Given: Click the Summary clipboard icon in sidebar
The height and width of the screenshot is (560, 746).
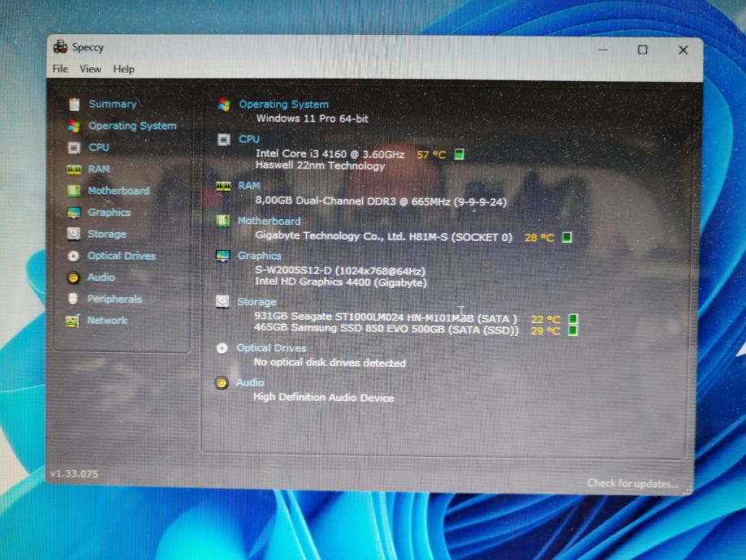Looking at the screenshot, I should point(74,104).
